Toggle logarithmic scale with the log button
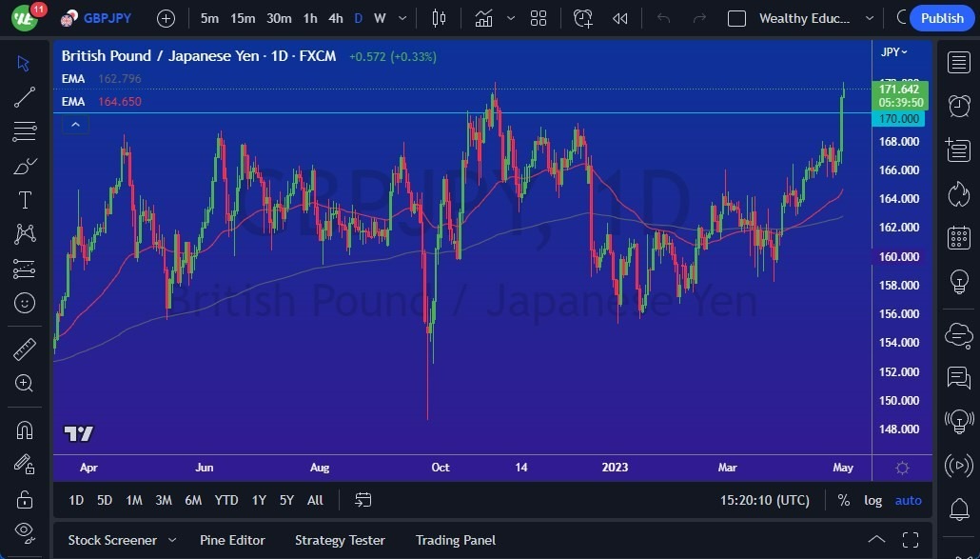The height and width of the screenshot is (559, 980). [x=872, y=500]
